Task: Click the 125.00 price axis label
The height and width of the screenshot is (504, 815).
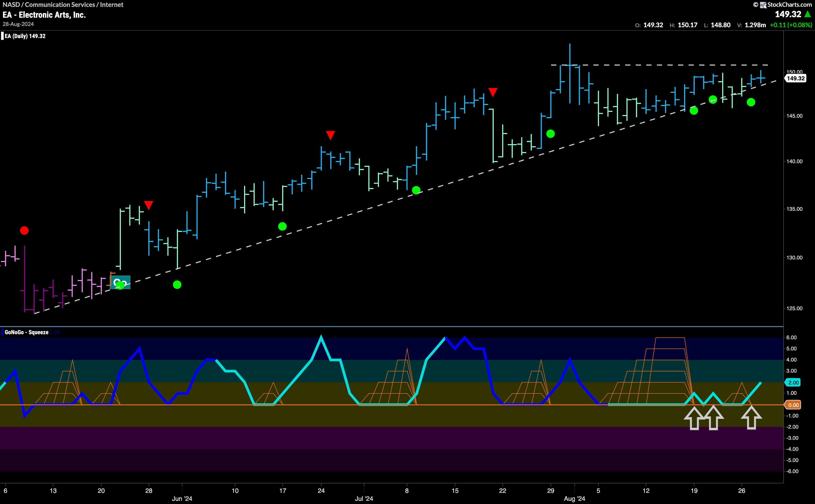Action: point(794,308)
